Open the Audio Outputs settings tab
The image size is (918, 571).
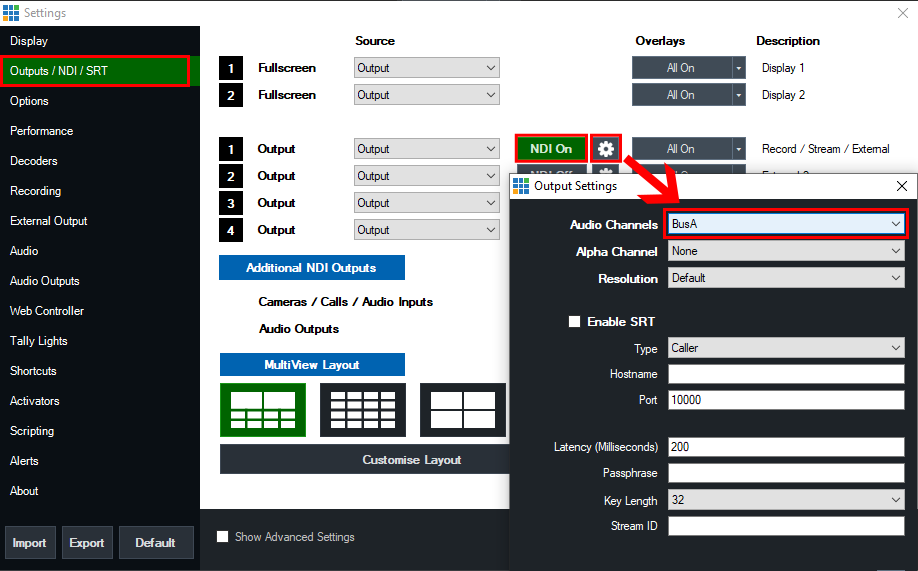[x=45, y=281]
